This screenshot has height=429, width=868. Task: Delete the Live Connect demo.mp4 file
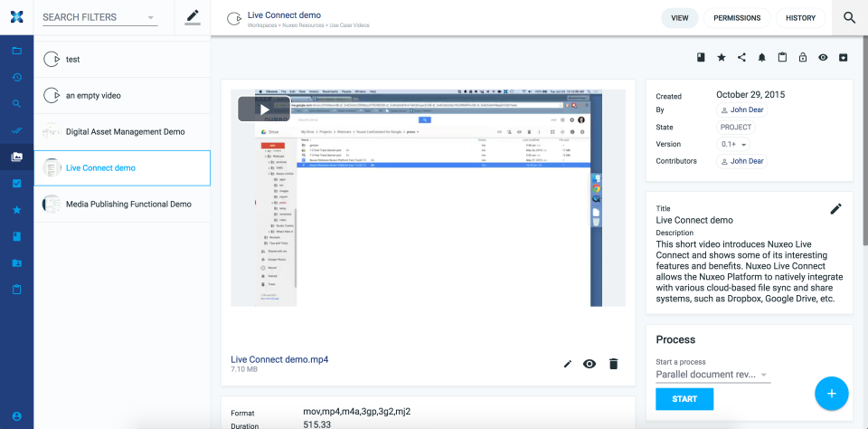(613, 364)
